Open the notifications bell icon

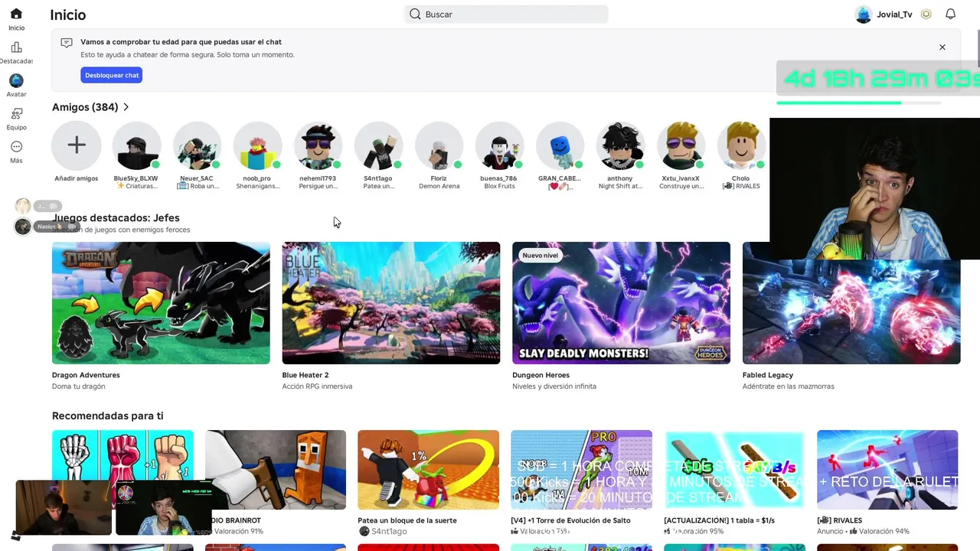pyautogui.click(x=950, y=14)
